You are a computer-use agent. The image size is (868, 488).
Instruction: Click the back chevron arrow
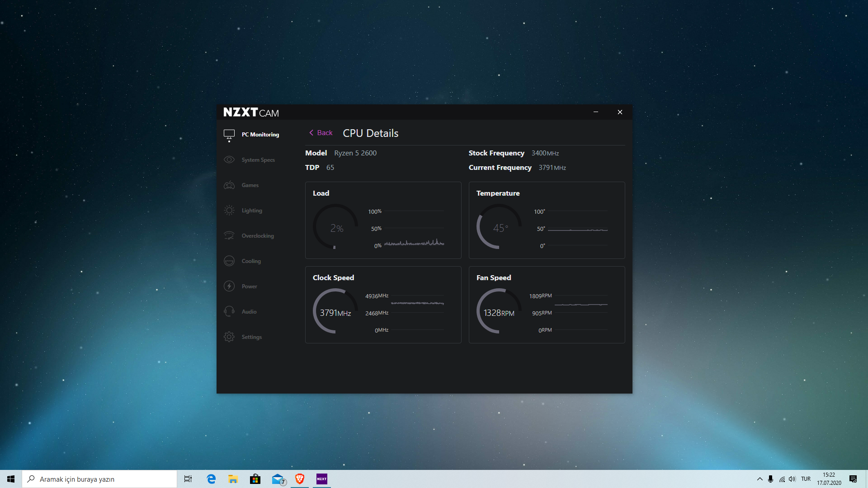pyautogui.click(x=311, y=133)
